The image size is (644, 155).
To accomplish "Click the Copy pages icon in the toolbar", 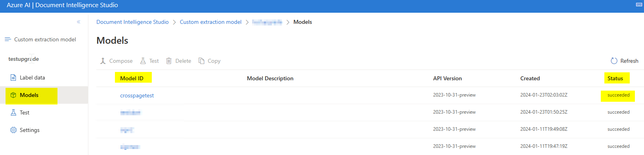I will [201, 61].
